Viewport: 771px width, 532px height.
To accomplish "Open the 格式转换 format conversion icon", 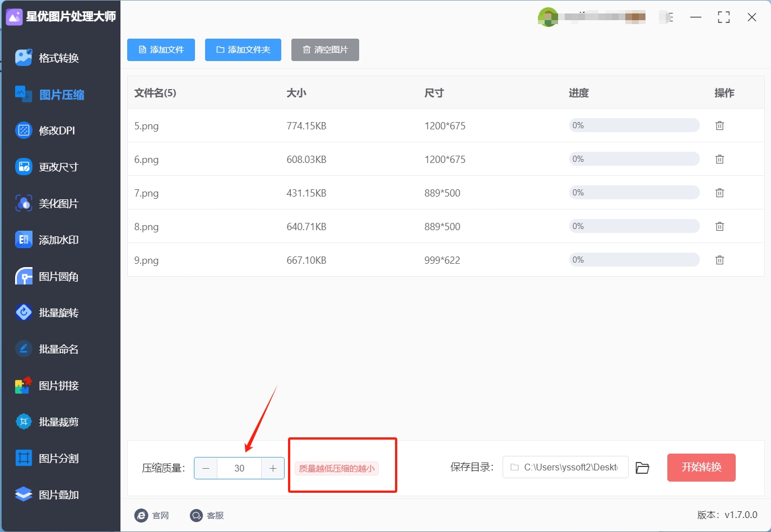I will coord(24,58).
